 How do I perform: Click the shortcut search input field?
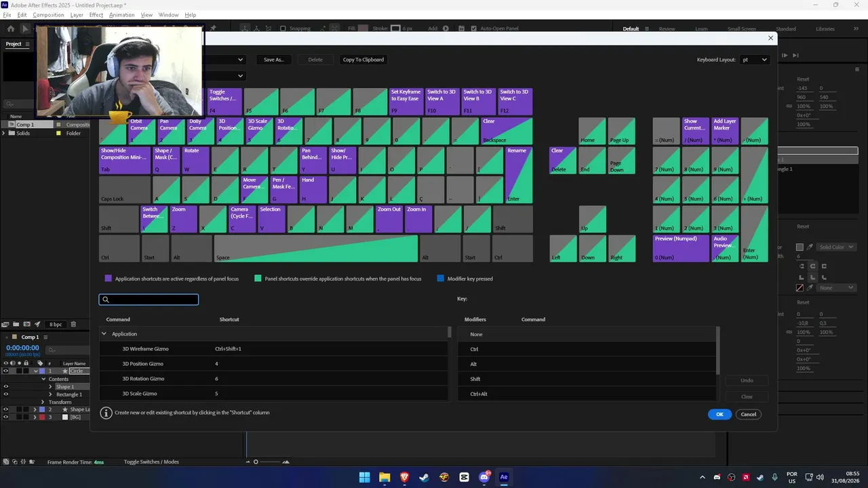[149, 300]
